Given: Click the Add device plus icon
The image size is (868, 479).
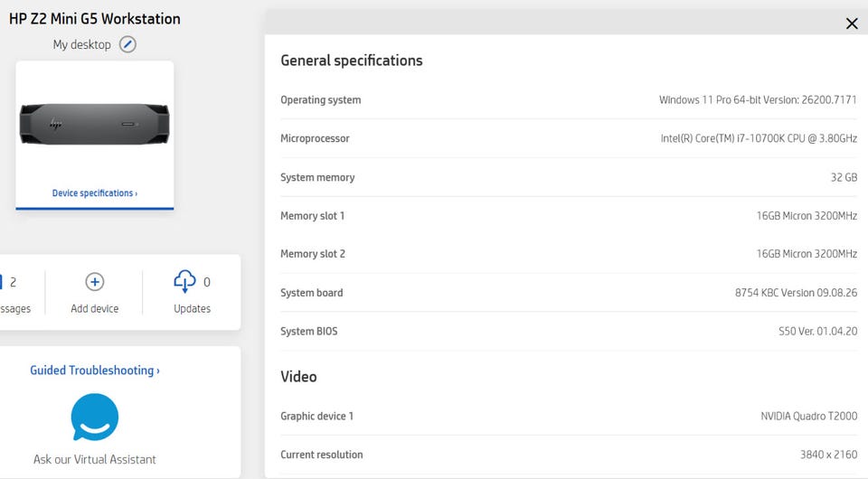Looking at the screenshot, I should pyautogui.click(x=95, y=282).
